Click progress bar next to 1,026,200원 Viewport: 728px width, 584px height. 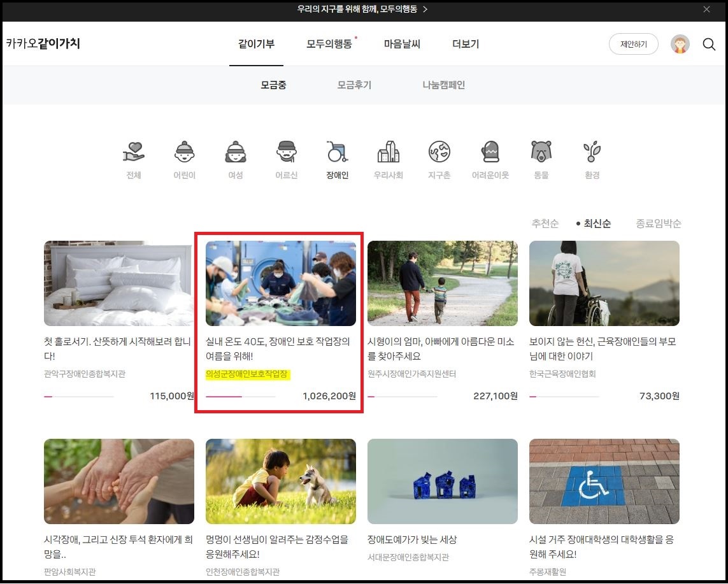pos(241,397)
